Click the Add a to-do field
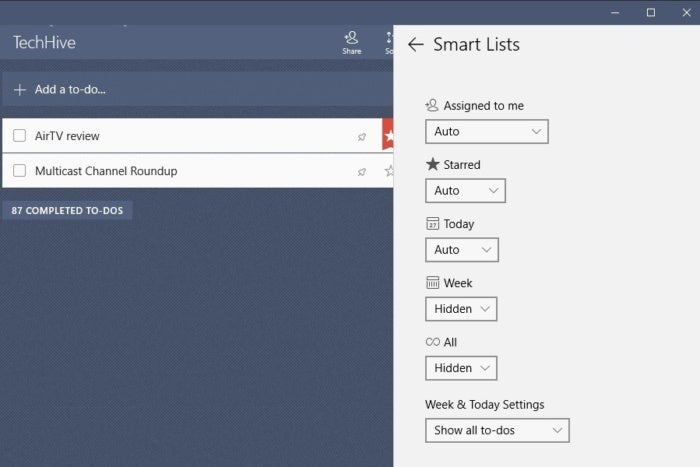This screenshot has width=700, height=467. pyautogui.click(x=198, y=90)
